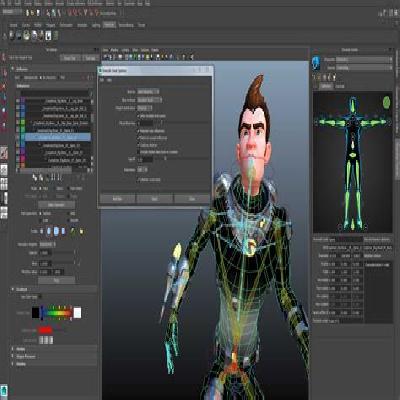Click the rainbow weight color ramp

(56, 313)
